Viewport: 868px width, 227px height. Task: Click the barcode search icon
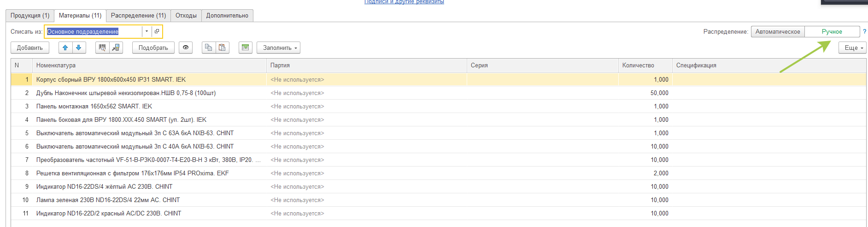(102, 48)
